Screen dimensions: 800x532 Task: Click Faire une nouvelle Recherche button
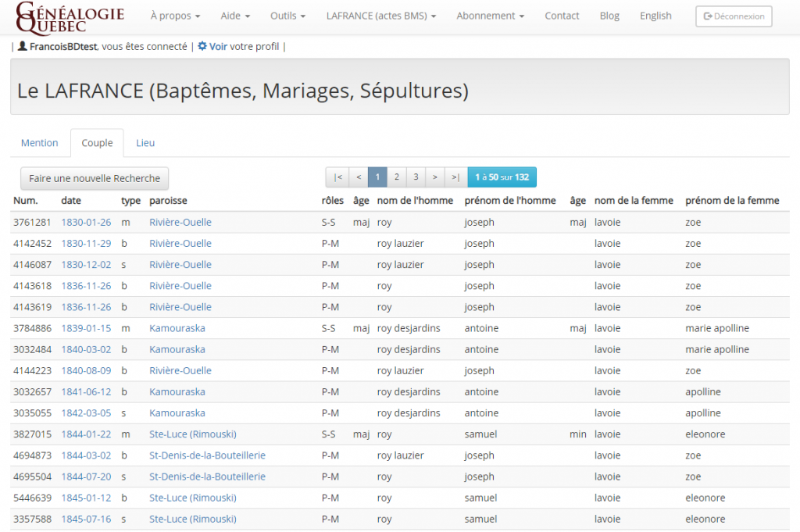[95, 179]
